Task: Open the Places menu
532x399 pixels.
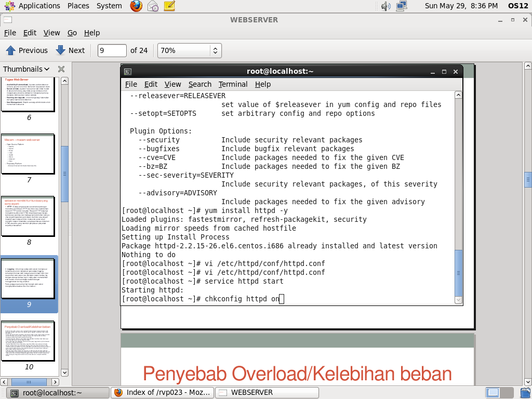Action: [78, 6]
